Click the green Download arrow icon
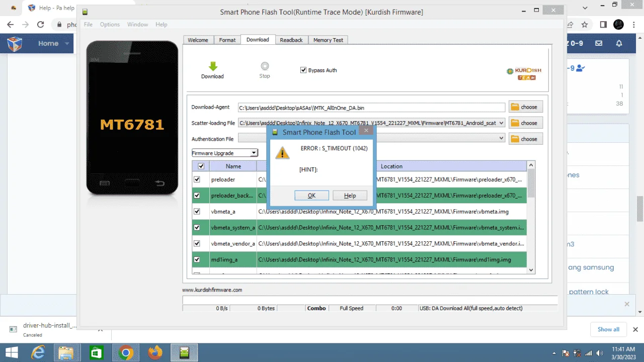This screenshot has height=362, width=644. (213, 66)
